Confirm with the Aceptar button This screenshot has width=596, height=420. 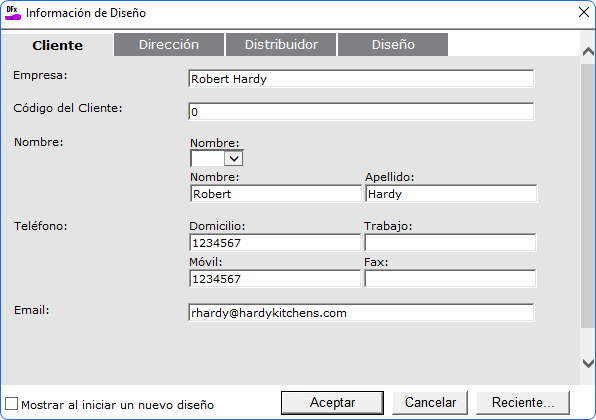pos(332,403)
